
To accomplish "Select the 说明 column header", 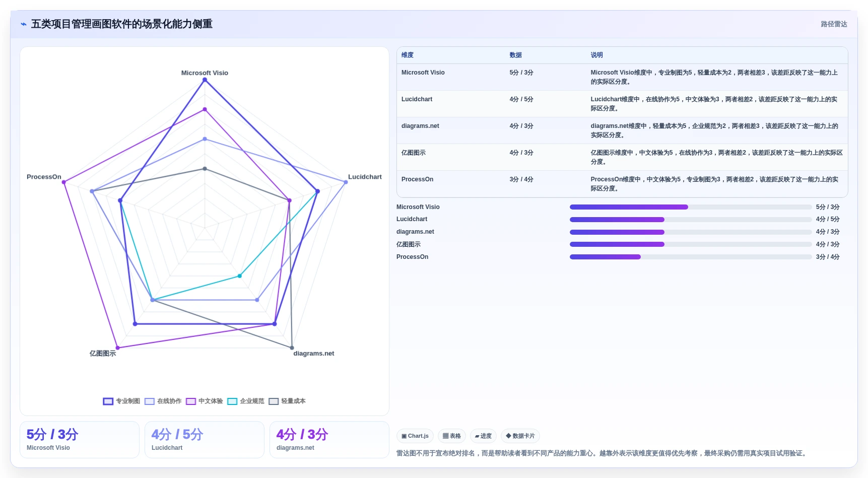I will point(596,55).
